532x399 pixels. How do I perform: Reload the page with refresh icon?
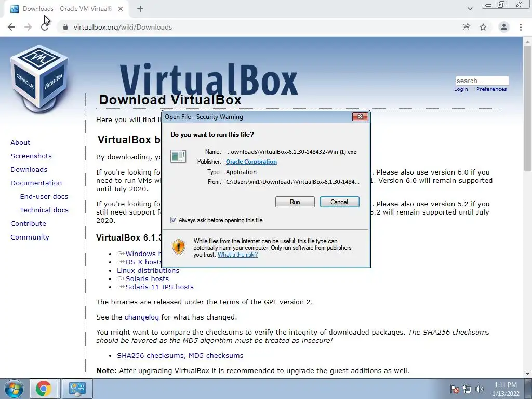(x=45, y=27)
